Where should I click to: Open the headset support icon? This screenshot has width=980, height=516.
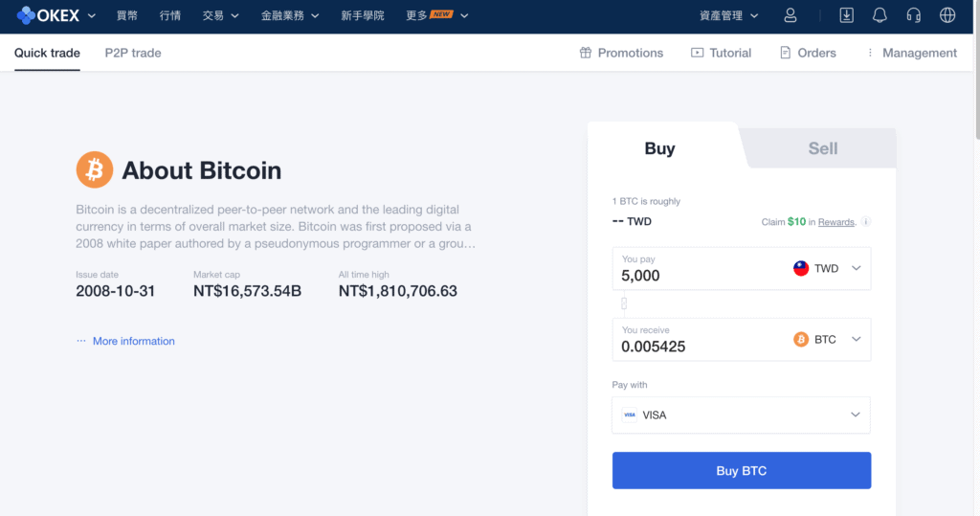(x=913, y=15)
